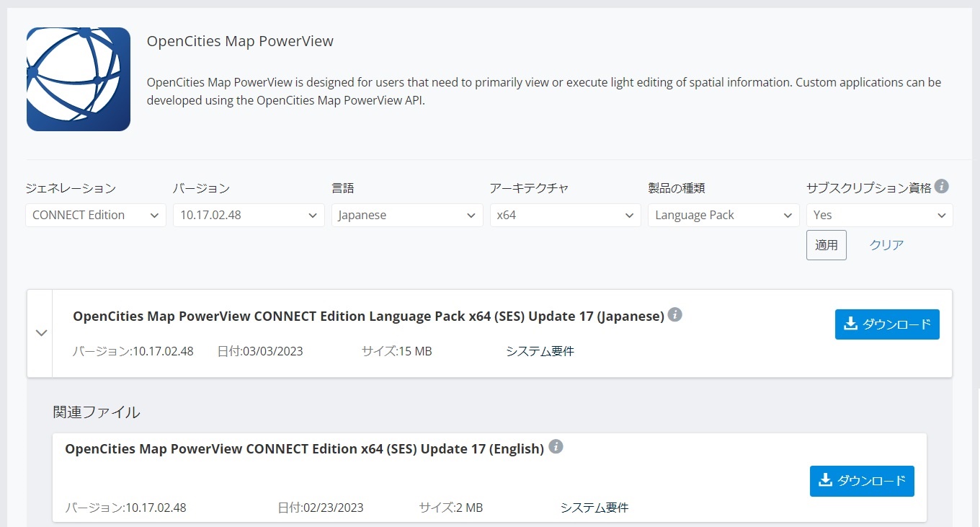980x527 pixels.
Task: Open the サブスクリプション資格 Yes dropdown
Action: coord(880,215)
